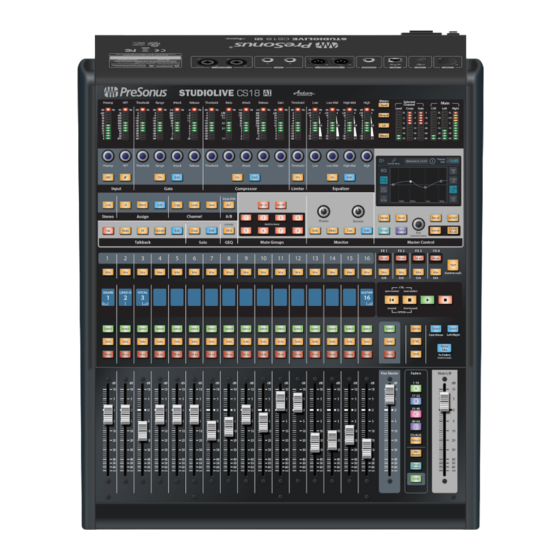Select the green User fader layer
Screen dimensions: 560x560
[x=416, y=478]
